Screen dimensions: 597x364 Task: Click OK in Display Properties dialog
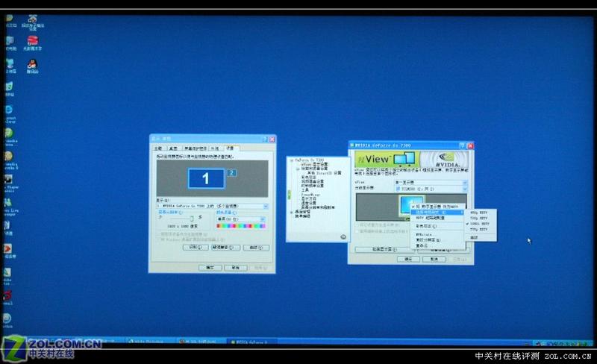(x=210, y=268)
